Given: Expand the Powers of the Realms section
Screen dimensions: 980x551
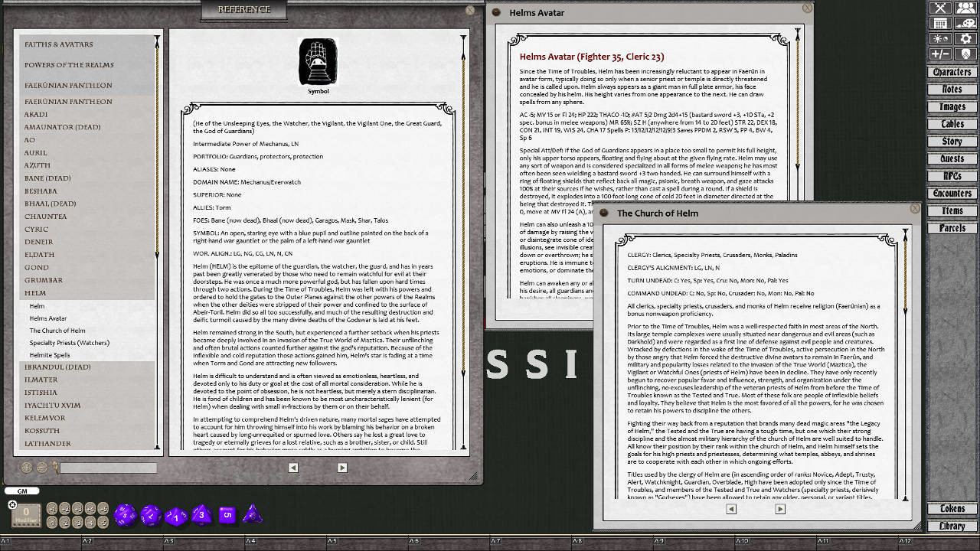Looking at the screenshot, I should tap(69, 65).
